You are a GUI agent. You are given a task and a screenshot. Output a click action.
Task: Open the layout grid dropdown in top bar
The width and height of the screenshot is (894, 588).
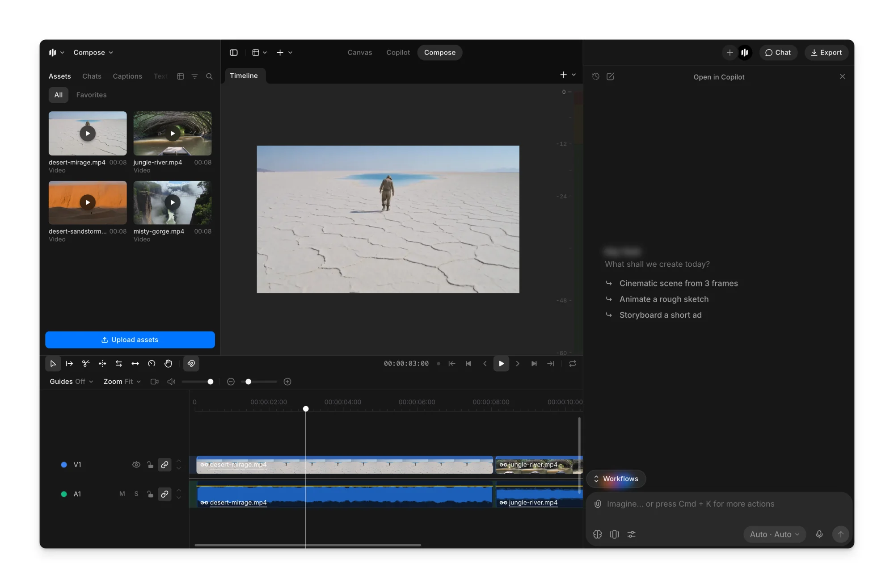point(259,53)
